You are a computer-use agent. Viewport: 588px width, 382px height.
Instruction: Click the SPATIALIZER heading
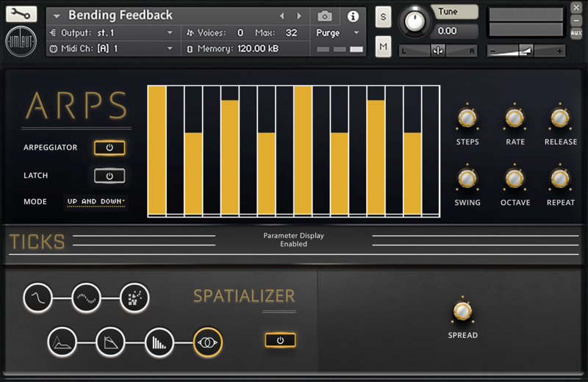coord(244,296)
